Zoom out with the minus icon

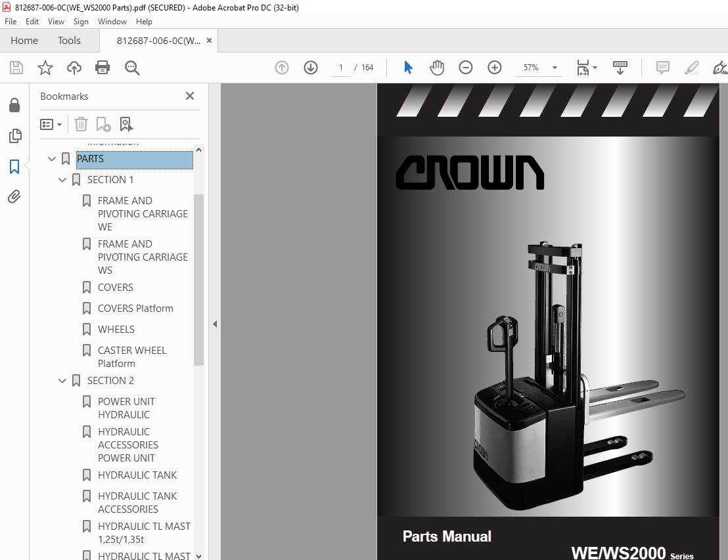coord(466,68)
